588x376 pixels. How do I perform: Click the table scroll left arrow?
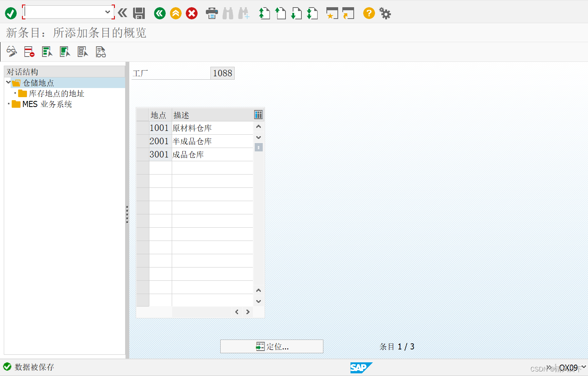coord(237,312)
